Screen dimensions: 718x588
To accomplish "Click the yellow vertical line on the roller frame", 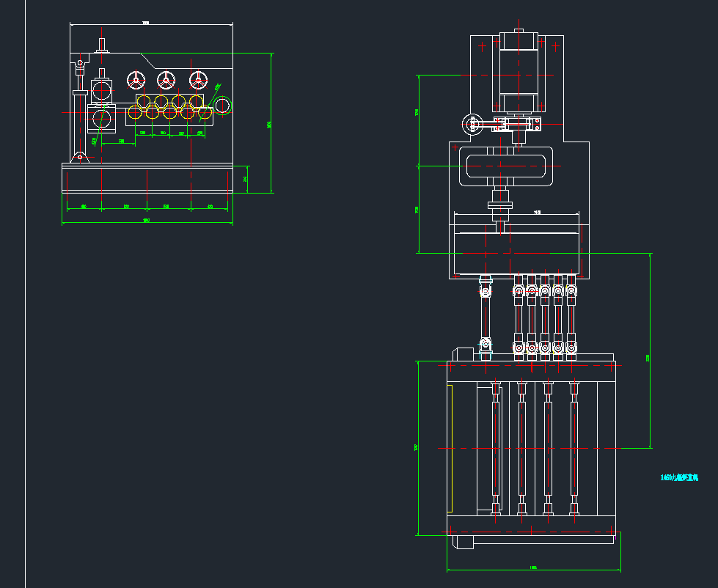I will (x=451, y=448).
